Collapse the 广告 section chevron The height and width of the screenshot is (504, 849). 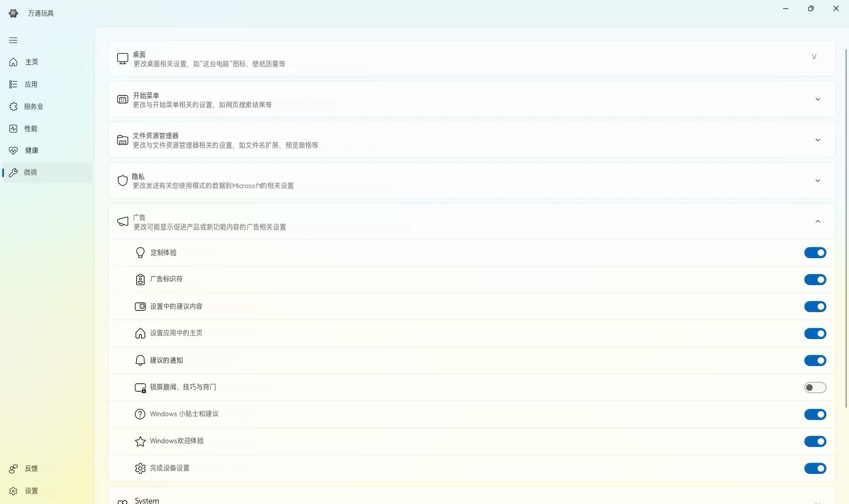point(817,221)
